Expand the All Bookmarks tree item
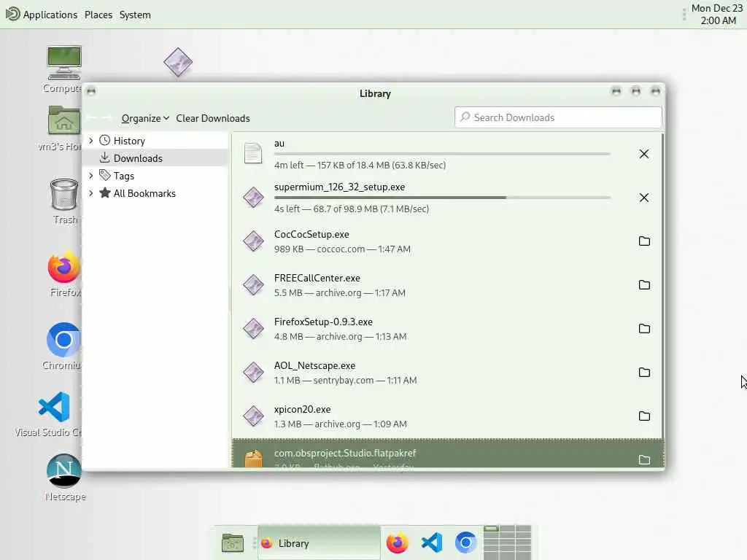Viewport: 747px width, 560px height. [x=91, y=192]
